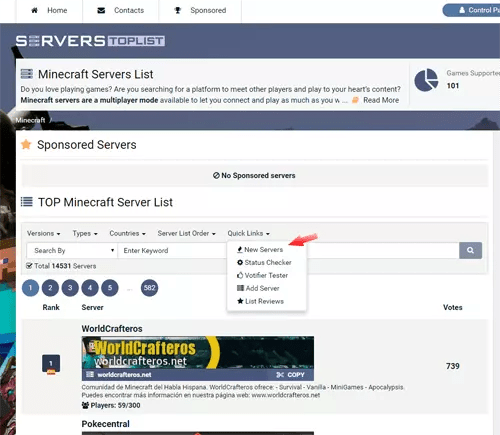Click the star icon beside Sponsored Servers
The width and height of the screenshot is (500, 435).
coord(26,145)
